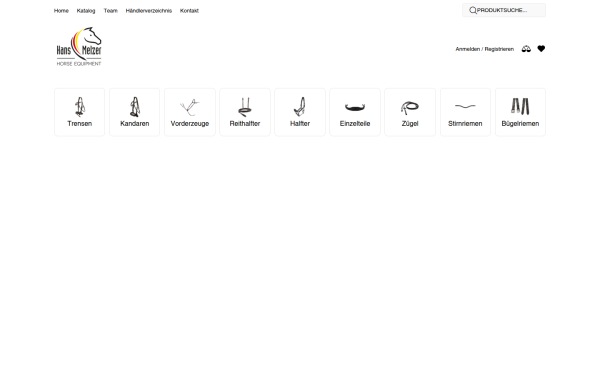
Task: Go to Home in top menu
Action: click(x=61, y=11)
